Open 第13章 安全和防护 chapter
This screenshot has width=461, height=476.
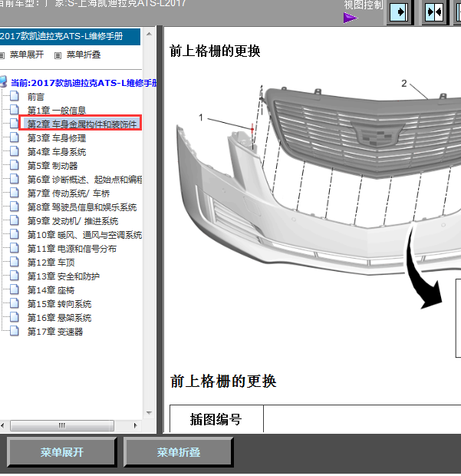[64, 276]
